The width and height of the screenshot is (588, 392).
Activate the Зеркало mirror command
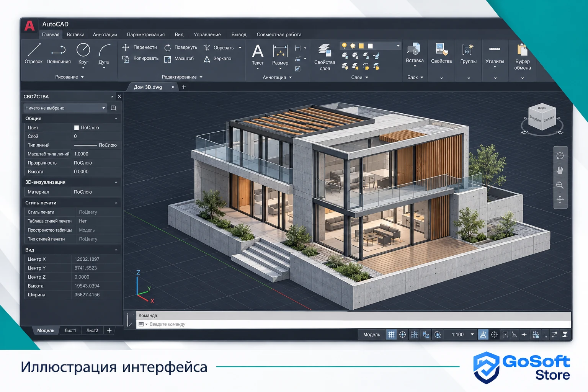tap(217, 59)
